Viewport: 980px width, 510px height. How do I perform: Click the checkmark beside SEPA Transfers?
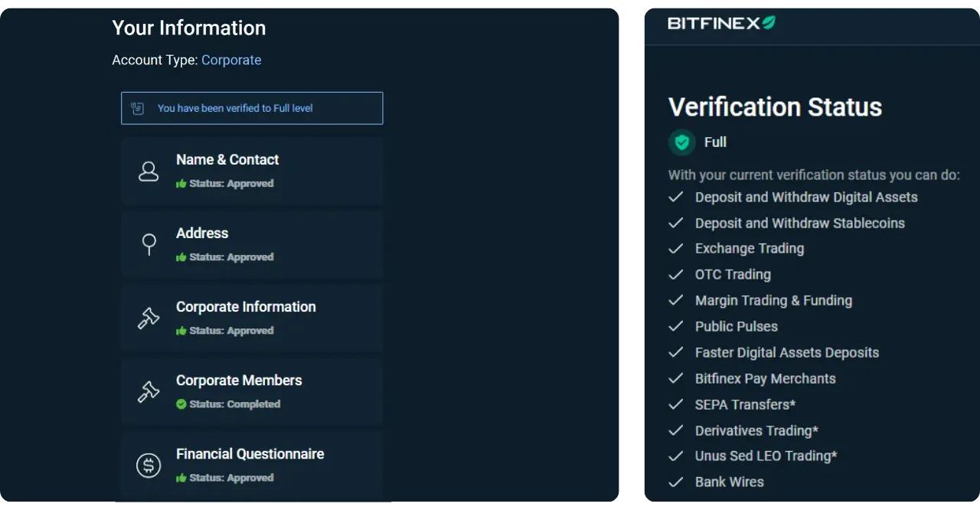676,404
